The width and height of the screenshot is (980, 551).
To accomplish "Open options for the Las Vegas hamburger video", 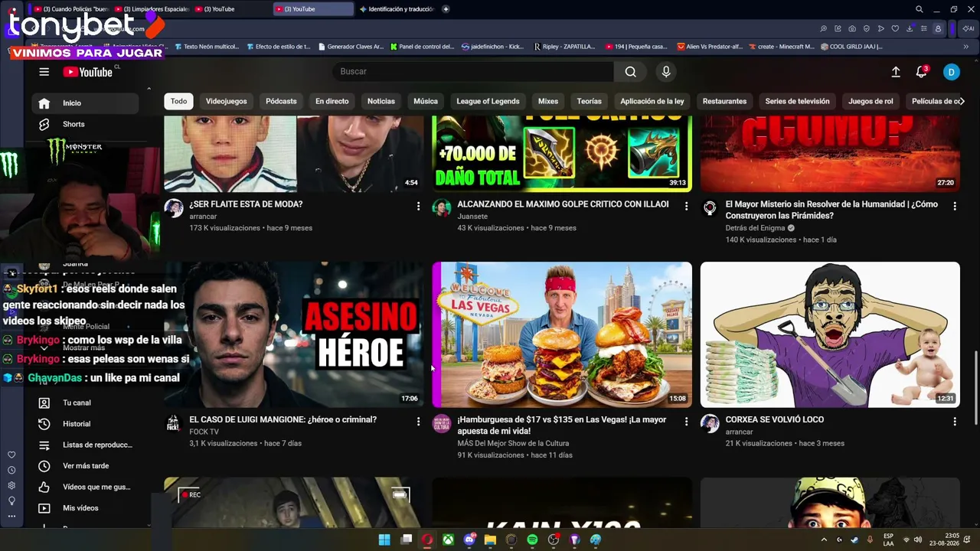I will coord(686,422).
